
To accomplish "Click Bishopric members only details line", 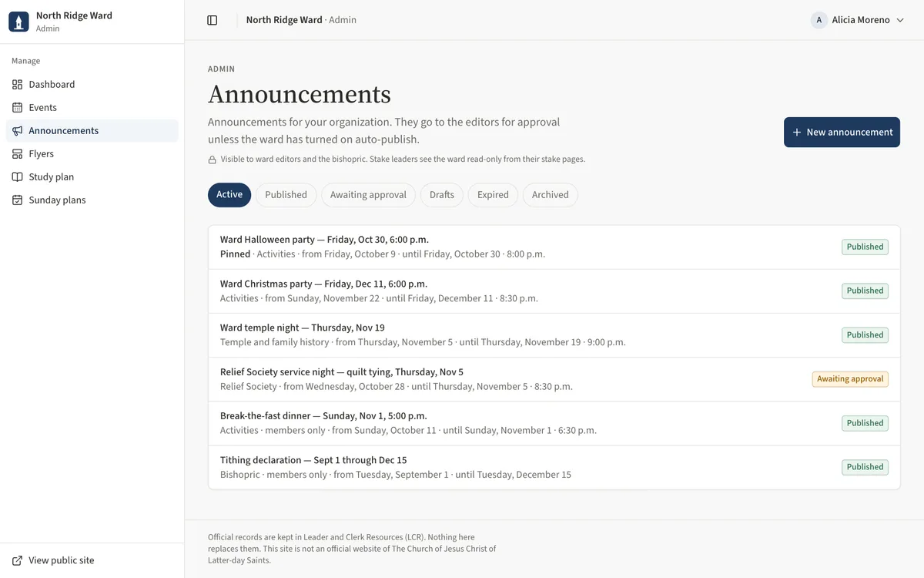I will click(396, 475).
